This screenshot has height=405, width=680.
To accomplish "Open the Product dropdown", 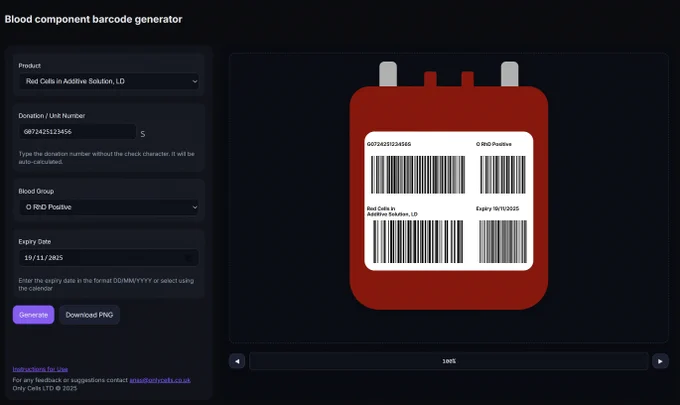I will tap(109, 81).
